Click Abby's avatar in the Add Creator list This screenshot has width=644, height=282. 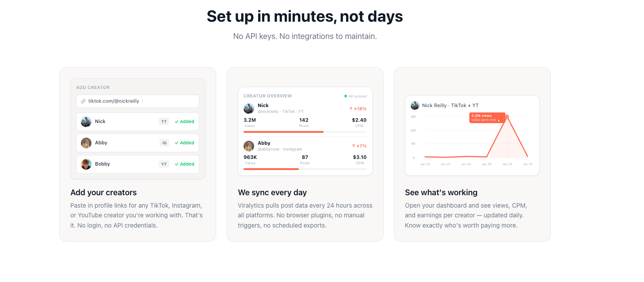[x=86, y=143]
